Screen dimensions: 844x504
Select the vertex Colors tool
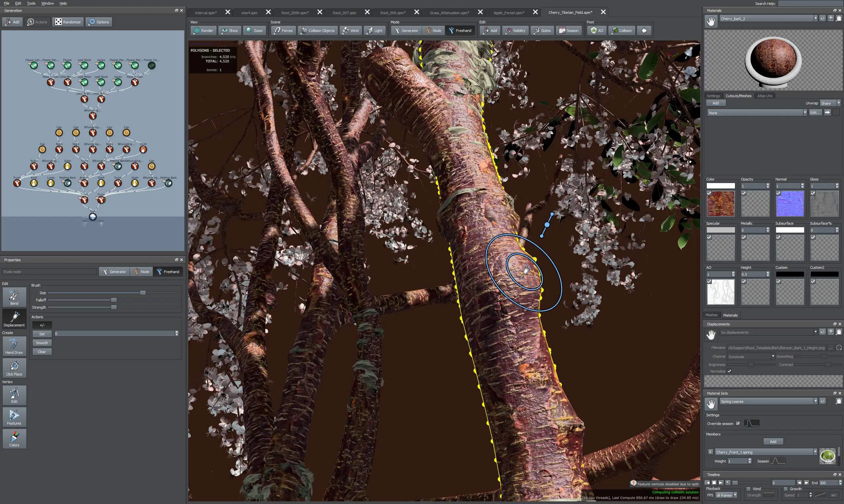tap(14, 438)
